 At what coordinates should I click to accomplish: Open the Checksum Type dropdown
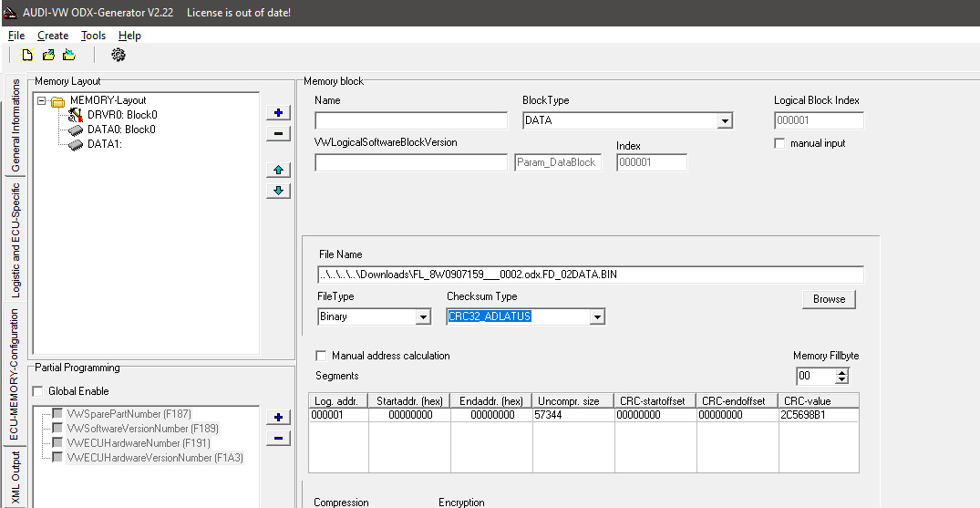[x=597, y=316]
